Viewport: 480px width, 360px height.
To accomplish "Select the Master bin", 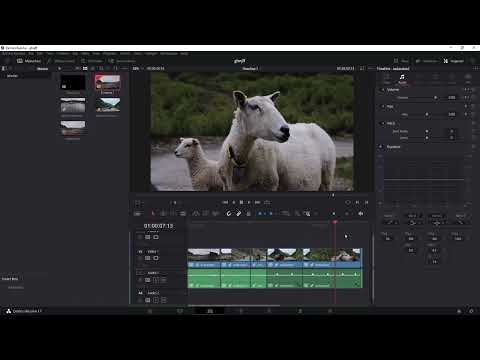I will click(12, 76).
